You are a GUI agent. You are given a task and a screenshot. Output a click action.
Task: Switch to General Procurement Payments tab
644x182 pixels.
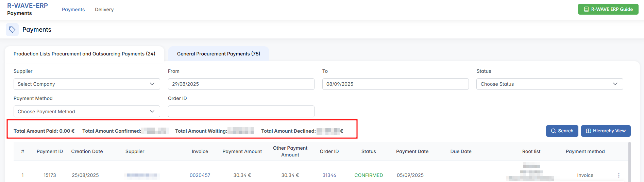tap(218, 54)
